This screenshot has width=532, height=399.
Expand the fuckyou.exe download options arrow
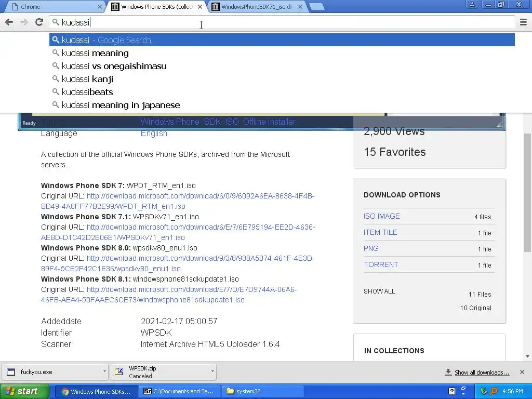pos(104,371)
